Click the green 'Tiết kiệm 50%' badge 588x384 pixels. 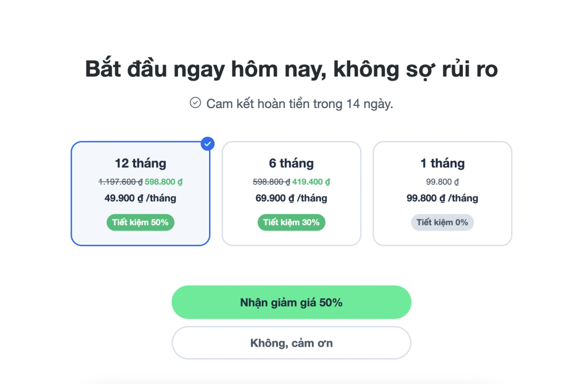pos(140,222)
